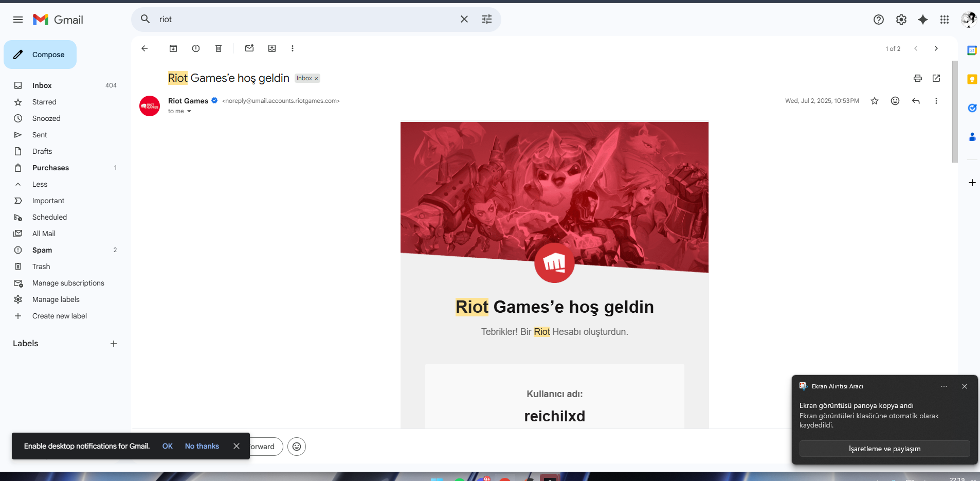The width and height of the screenshot is (980, 481).
Task: Open Google Tasks side panel icon
Action: tap(972, 108)
